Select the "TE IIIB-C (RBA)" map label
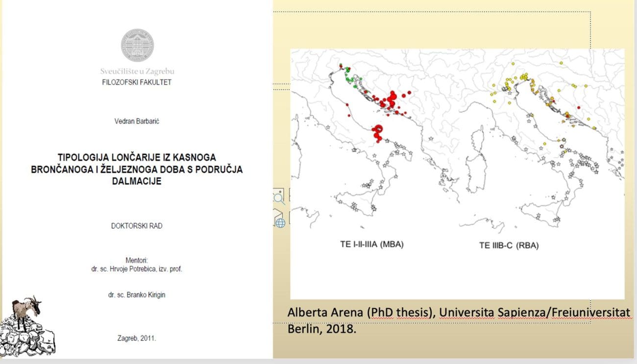Viewport: 637px width, 364px height. 509,245
